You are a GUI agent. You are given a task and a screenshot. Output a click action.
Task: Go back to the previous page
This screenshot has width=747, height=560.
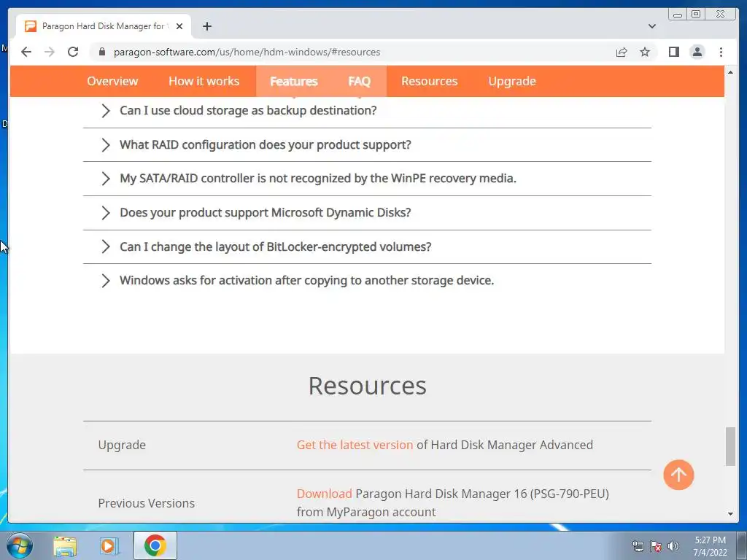(26, 52)
